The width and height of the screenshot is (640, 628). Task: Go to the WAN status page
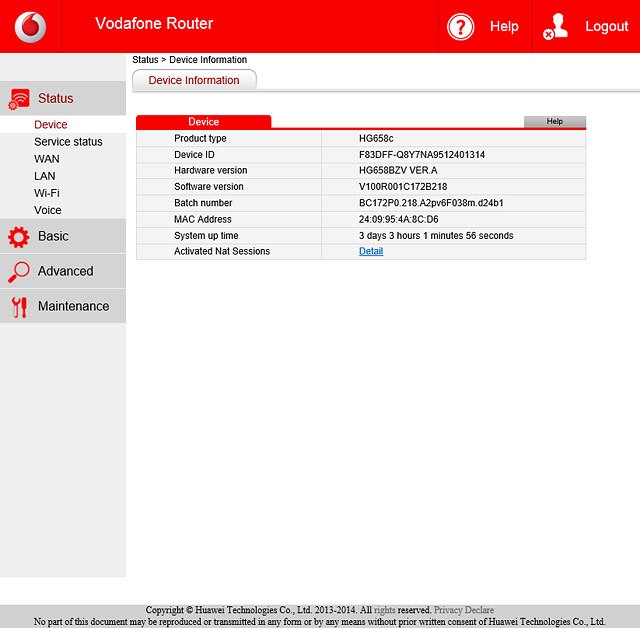(x=47, y=159)
